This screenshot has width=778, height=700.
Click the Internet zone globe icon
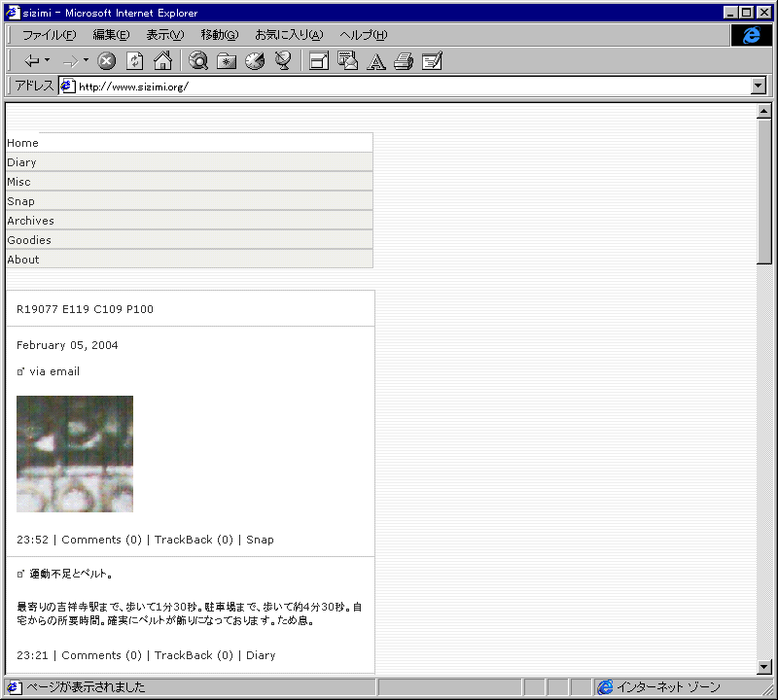(605, 687)
